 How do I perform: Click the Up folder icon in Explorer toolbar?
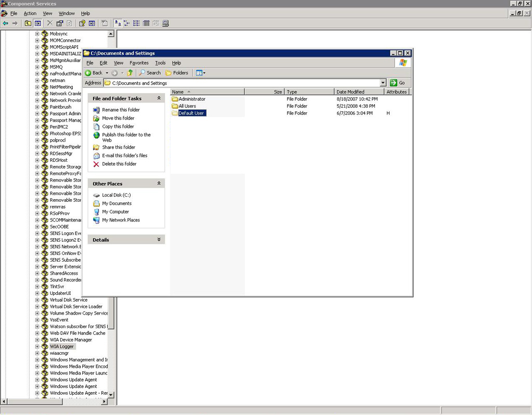pos(130,73)
